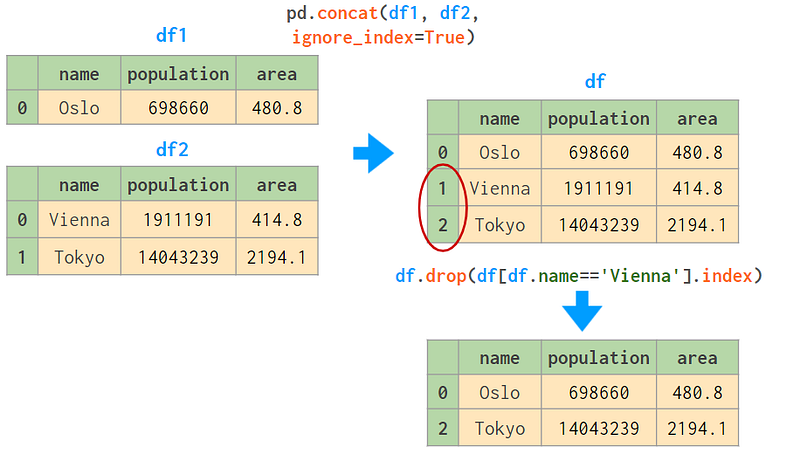The image size is (800, 453).
Task: Click '1911191' in the concatenated df table
Action: tap(599, 188)
